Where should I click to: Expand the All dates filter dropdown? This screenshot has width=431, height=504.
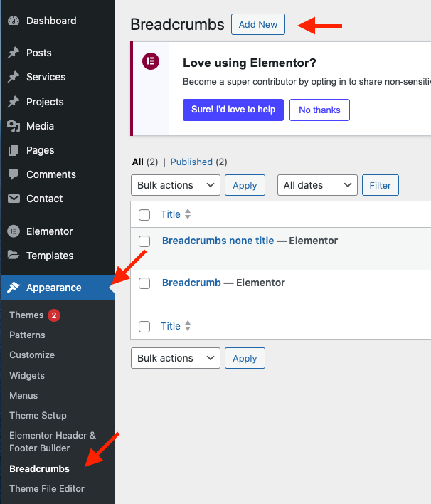pyautogui.click(x=317, y=185)
